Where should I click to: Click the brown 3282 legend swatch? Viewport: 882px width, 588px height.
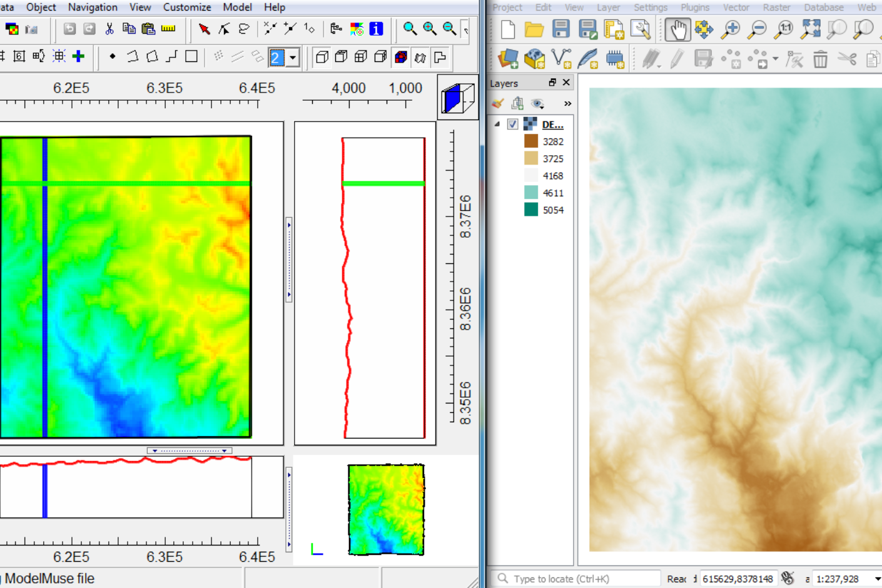[x=531, y=141]
